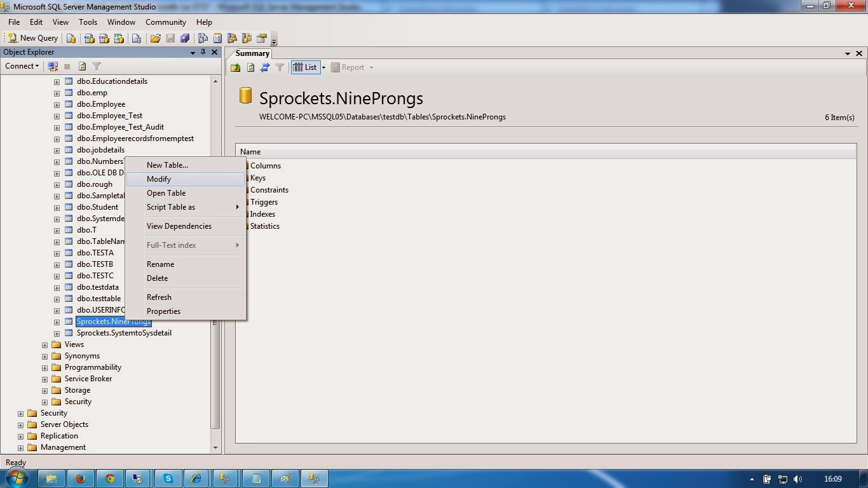The height and width of the screenshot is (488, 868).
Task: Toggle List view in the Summary pane
Action: pos(305,67)
